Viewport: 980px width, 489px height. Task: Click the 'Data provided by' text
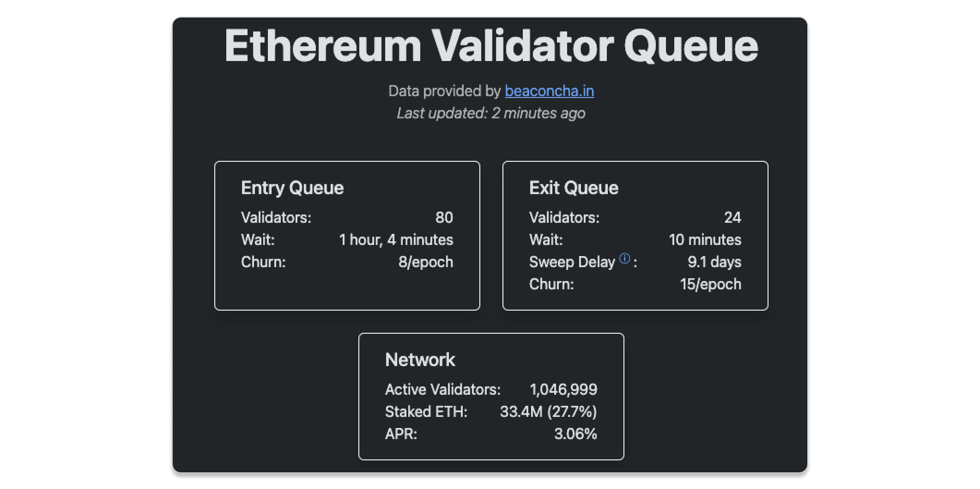coord(444,91)
